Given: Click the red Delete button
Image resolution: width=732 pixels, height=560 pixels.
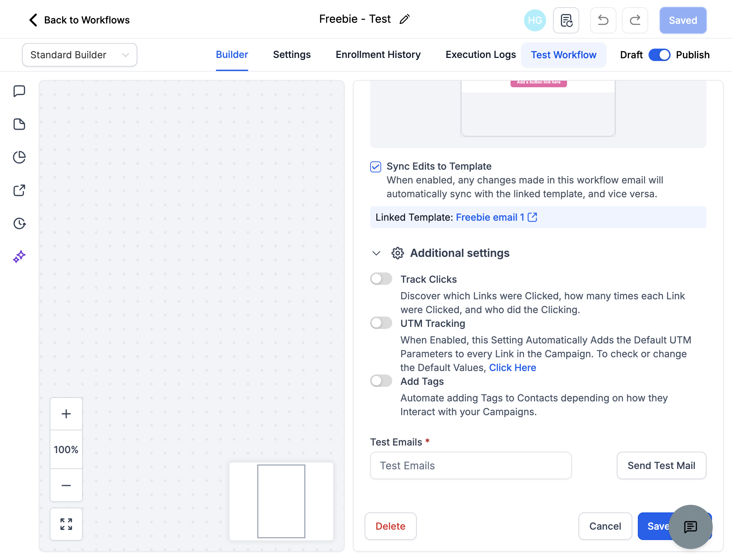Looking at the screenshot, I should point(390,526).
